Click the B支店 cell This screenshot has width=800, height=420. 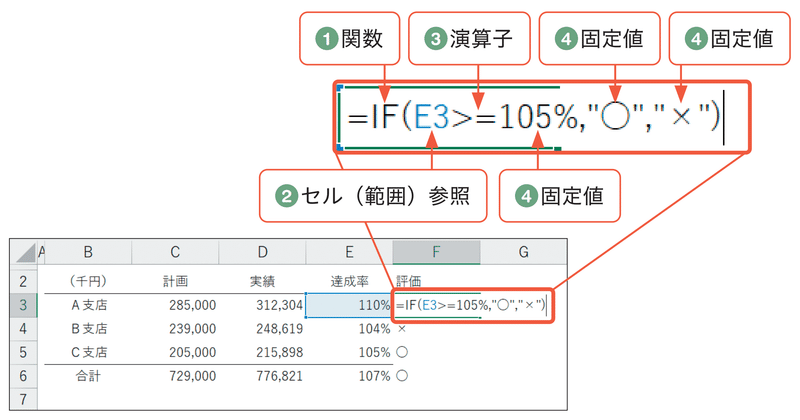click(88, 329)
